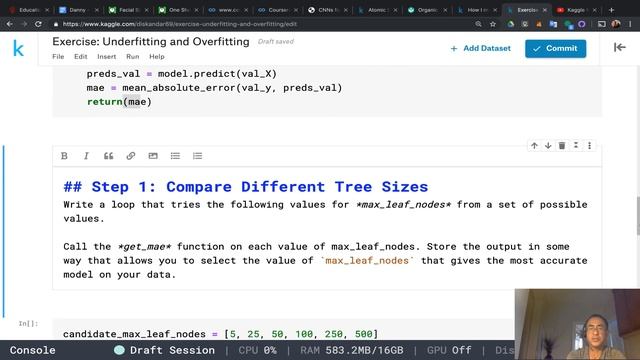640x360 pixels.
Task: Click the Draft Session label
Action: coord(172,350)
